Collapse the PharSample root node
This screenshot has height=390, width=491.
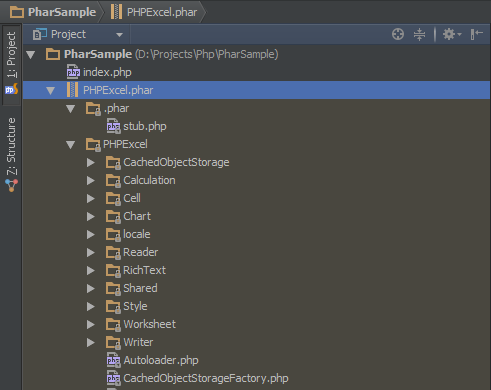pos(31,54)
